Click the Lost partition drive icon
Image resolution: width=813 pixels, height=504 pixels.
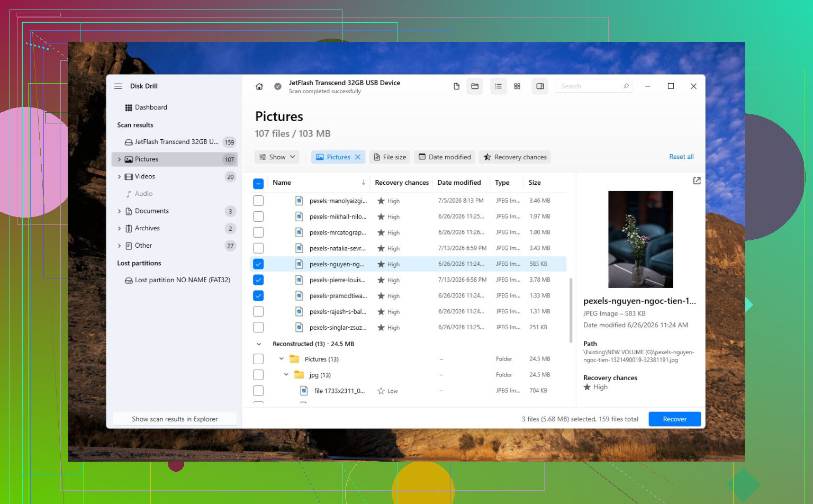click(129, 280)
